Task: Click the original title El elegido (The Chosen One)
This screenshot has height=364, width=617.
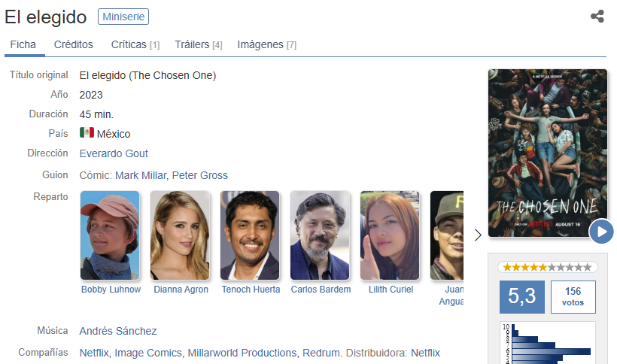Action: pos(148,75)
